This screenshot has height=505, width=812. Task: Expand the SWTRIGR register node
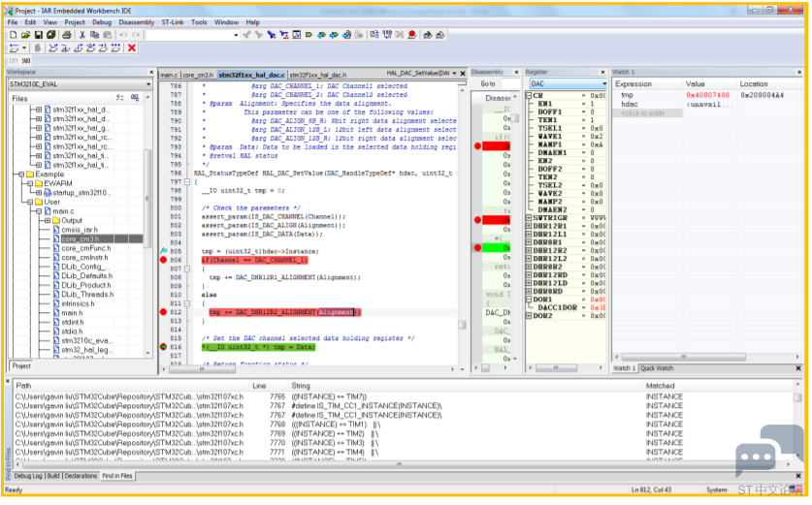coord(529,218)
